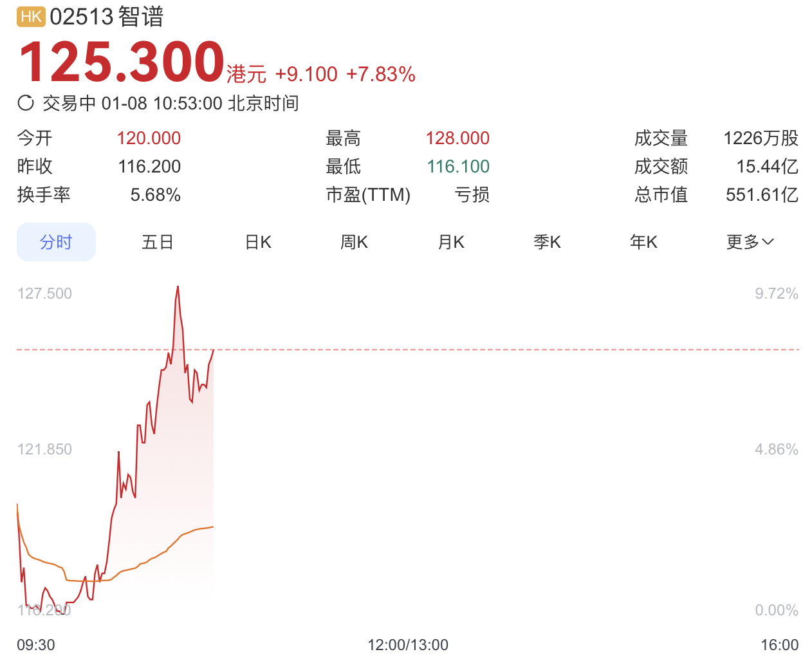Click the HK market badge icon
The image size is (812, 672).
(x=31, y=17)
